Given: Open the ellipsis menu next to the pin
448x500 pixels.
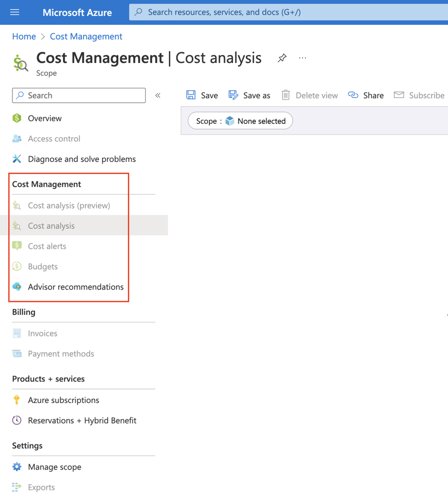Looking at the screenshot, I should click(x=302, y=58).
